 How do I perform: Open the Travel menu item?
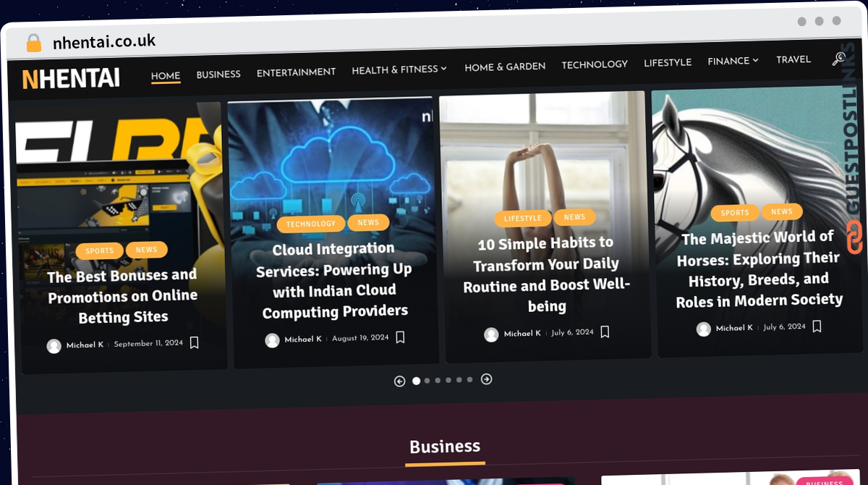tap(793, 59)
